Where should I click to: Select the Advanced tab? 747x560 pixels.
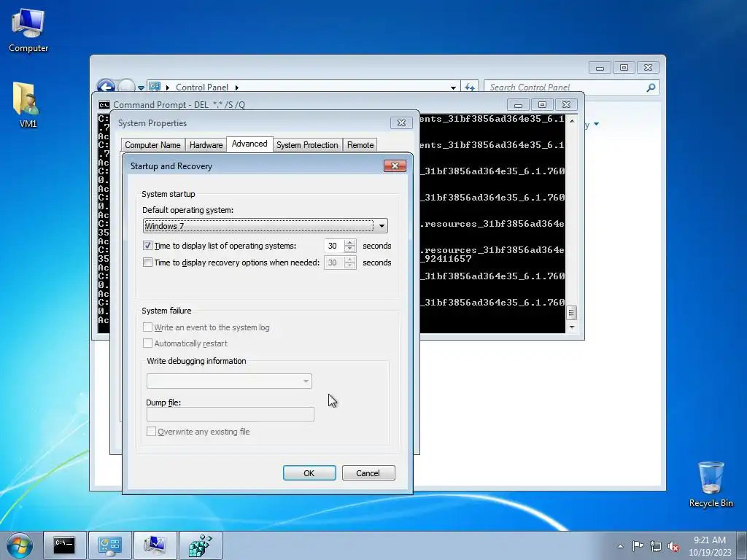click(249, 144)
